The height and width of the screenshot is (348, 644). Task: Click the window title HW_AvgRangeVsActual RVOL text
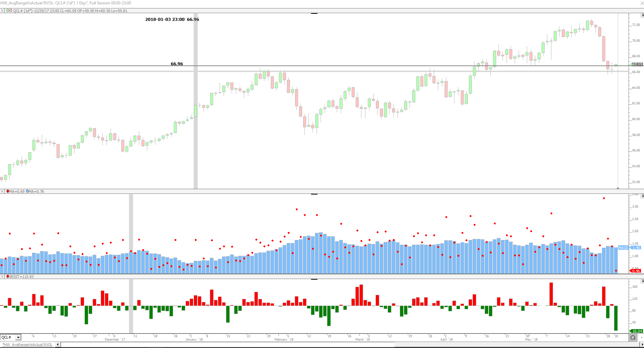[27, 3]
